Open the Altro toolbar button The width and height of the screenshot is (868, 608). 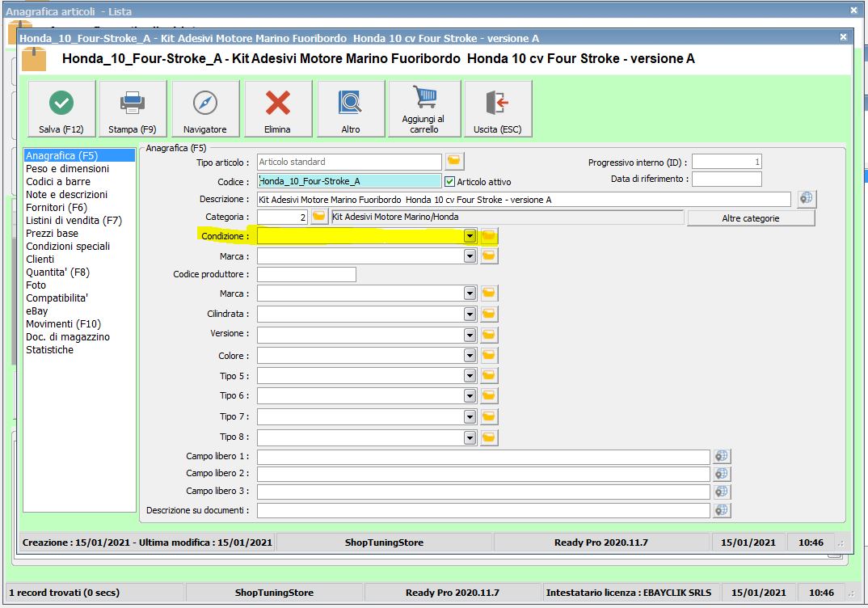pos(351,108)
